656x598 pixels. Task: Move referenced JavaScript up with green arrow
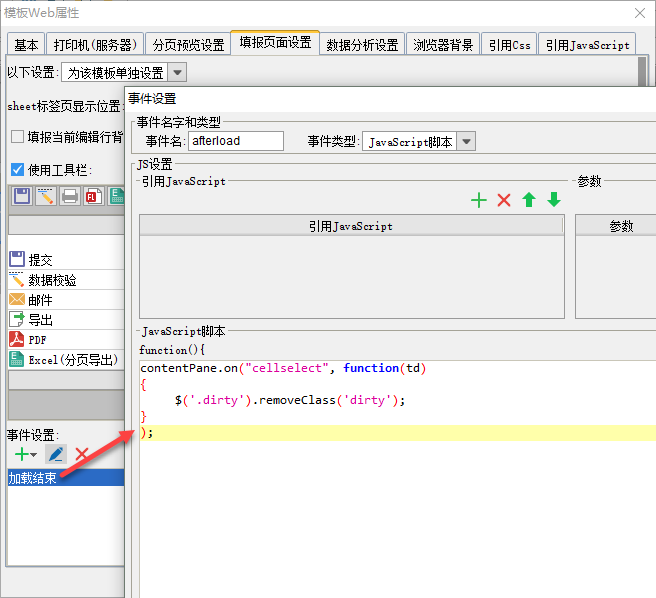[529, 200]
